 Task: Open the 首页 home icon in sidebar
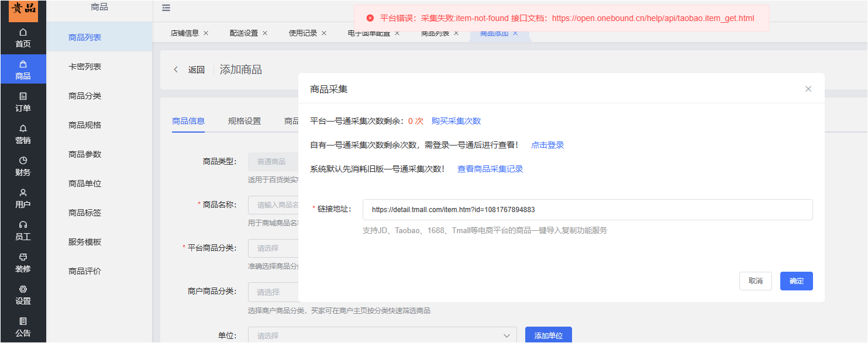coord(23,32)
